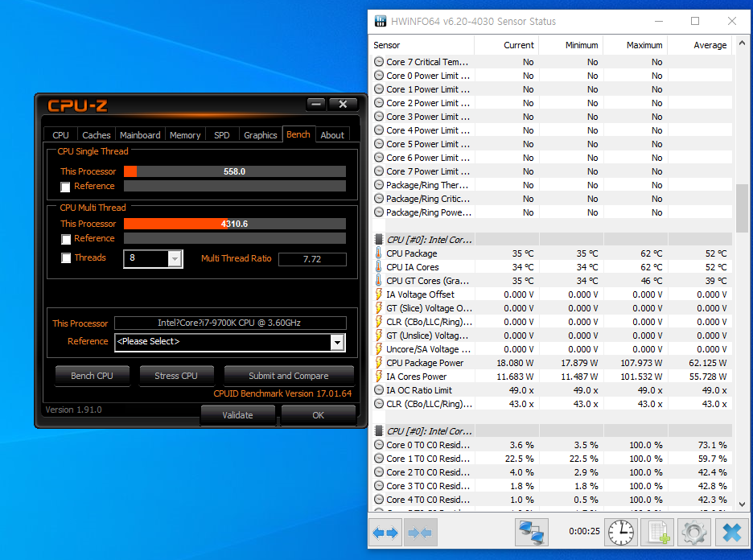
Task: Minimize the CPU-Z window
Action: 316,104
